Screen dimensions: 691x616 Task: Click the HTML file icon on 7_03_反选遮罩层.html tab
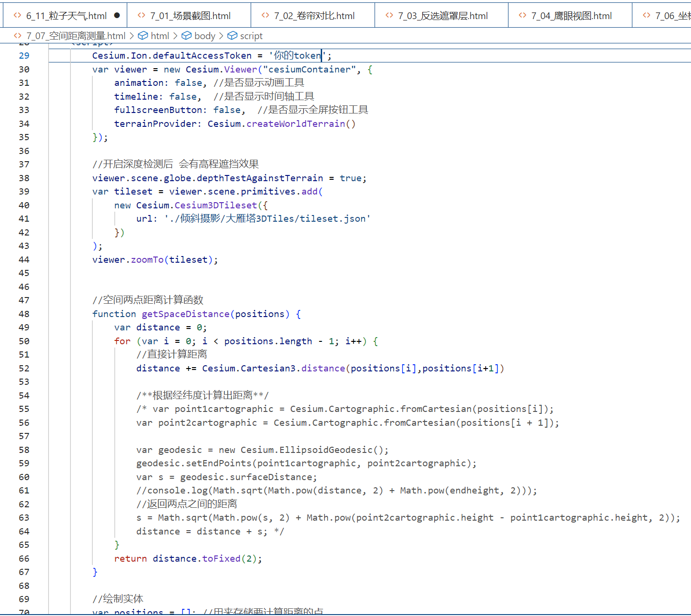[x=389, y=15]
